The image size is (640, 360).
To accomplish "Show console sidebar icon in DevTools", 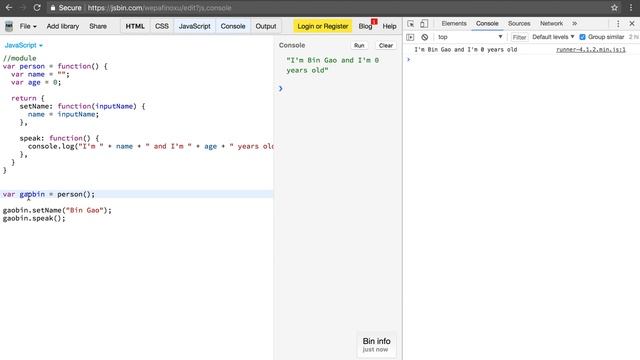I will pyautogui.click(x=410, y=37).
